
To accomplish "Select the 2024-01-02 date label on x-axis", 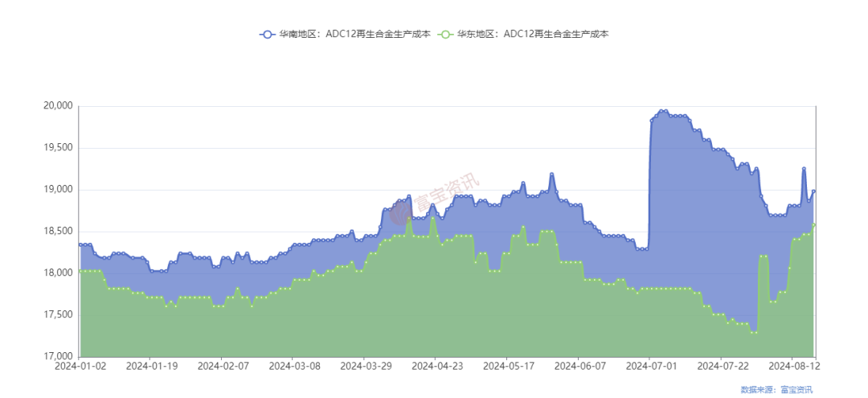I will (x=80, y=366).
